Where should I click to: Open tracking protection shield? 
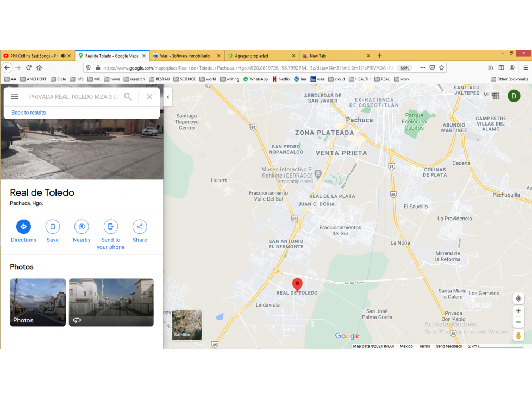pyautogui.click(x=89, y=67)
